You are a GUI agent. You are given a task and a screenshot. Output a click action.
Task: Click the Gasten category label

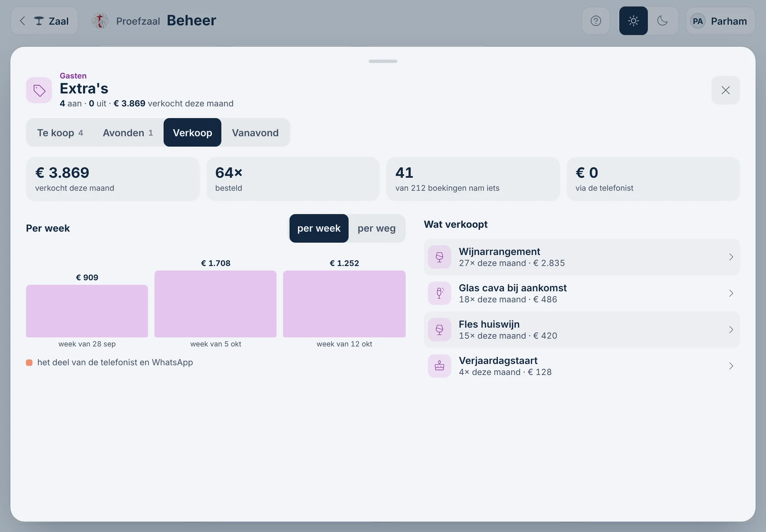point(73,76)
